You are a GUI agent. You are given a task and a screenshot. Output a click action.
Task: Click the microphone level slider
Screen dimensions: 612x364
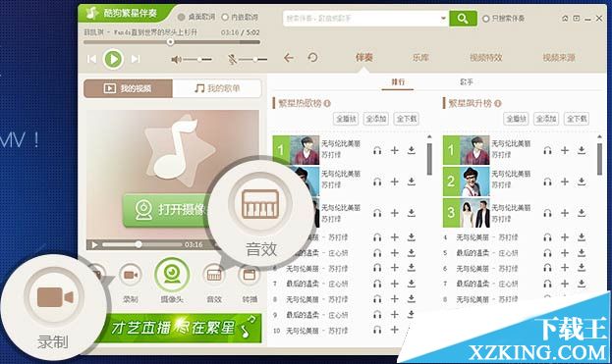(253, 60)
